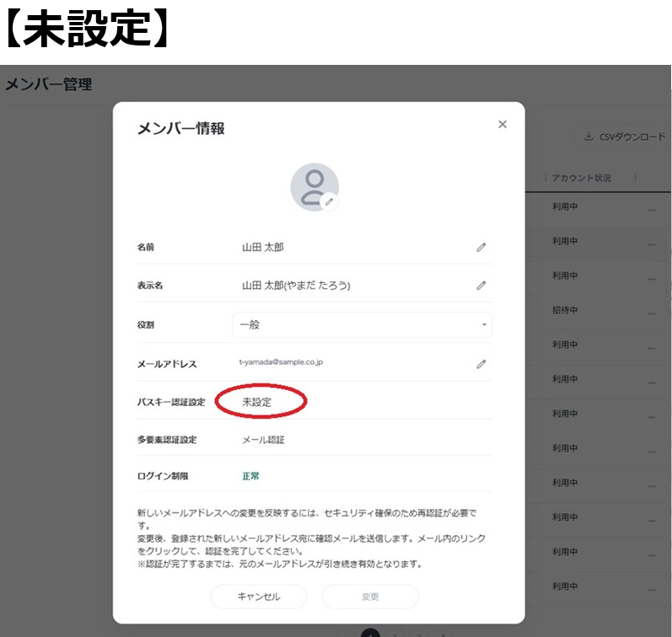Click the キャンセル button
Screen dimensions: 672x637
tap(259, 597)
